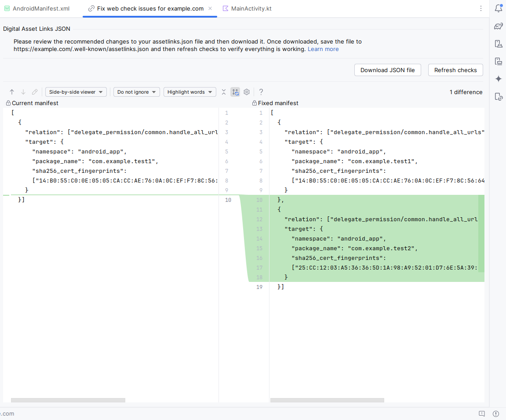506x420 pixels.
Task: Click the diff settings gear icon
Action: 247,92
